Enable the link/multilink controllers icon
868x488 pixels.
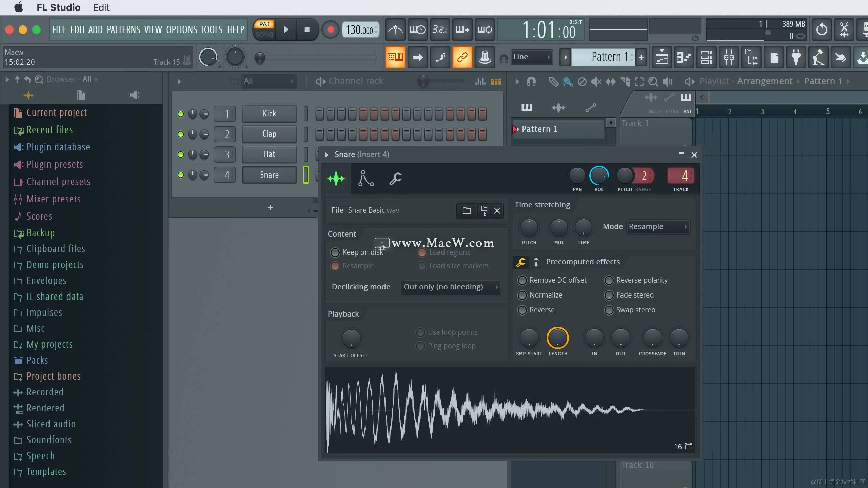pos(462,57)
